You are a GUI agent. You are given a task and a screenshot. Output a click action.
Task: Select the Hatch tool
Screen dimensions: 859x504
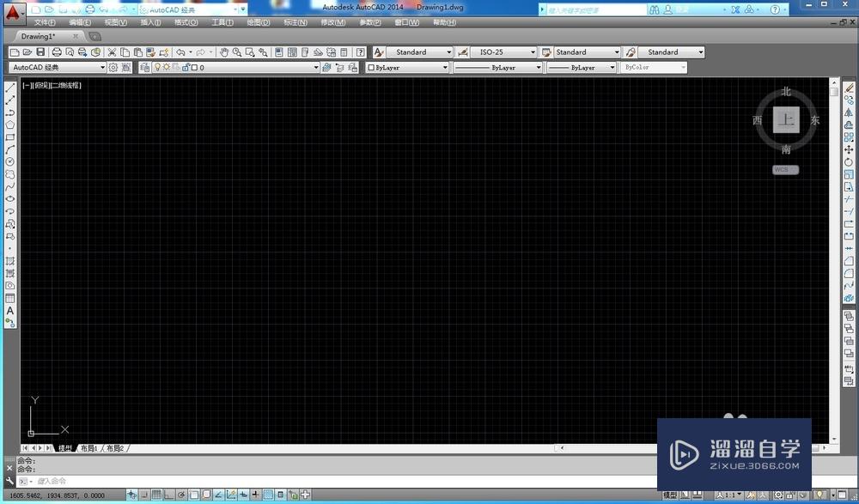click(x=9, y=261)
